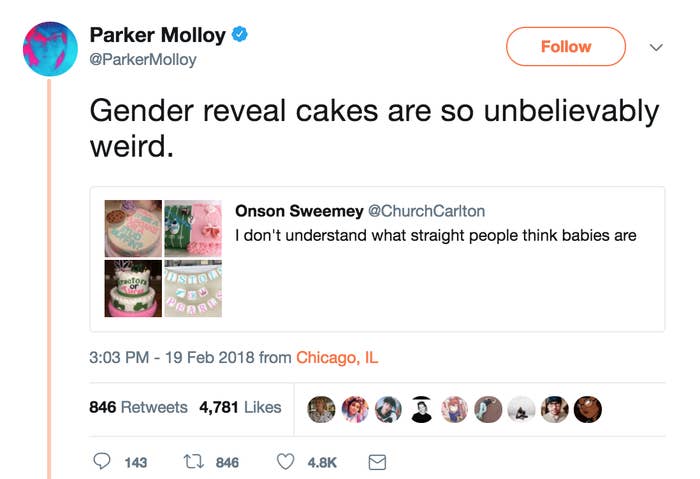Open the tiered tractors cake thumbnail
Viewport: 700px width, 479px height.
pyautogui.click(x=133, y=289)
